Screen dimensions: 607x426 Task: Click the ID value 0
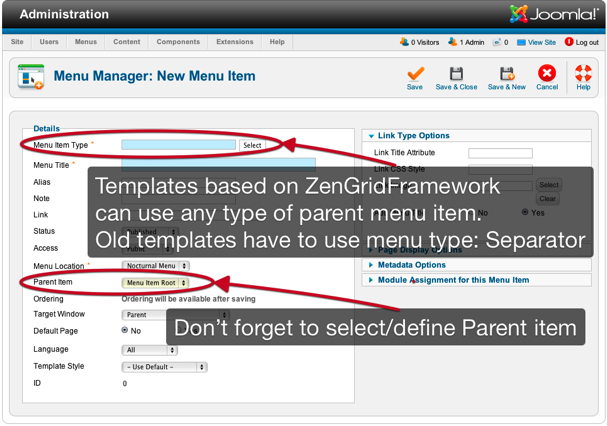coord(125,384)
